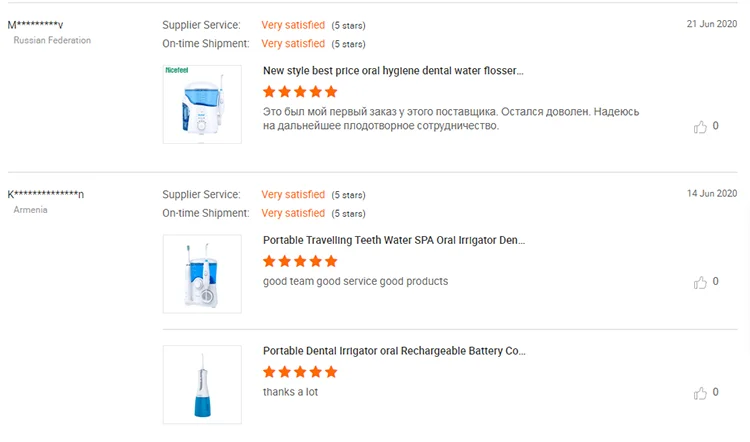Click 'Russian Federation' country label
750x442 pixels.
tap(52, 40)
